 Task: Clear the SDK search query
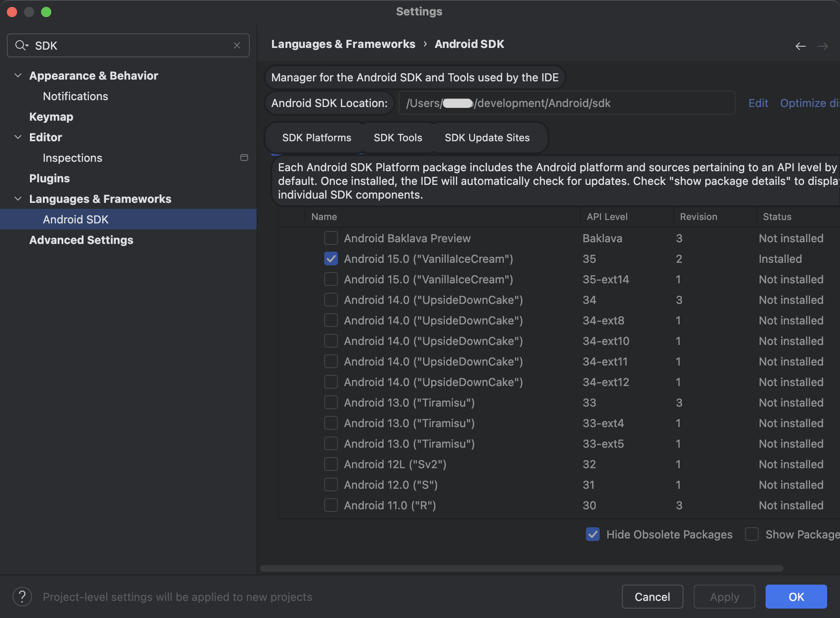237,45
